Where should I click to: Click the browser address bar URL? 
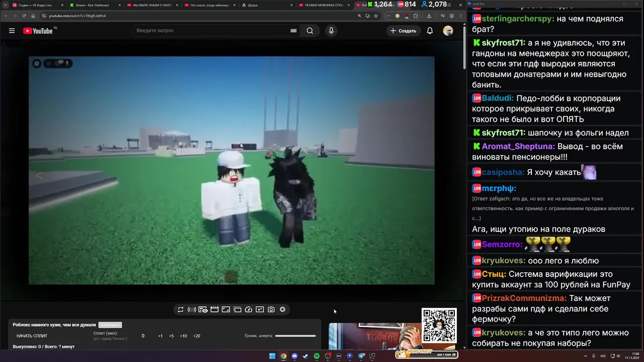pyautogui.click(x=77, y=16)
